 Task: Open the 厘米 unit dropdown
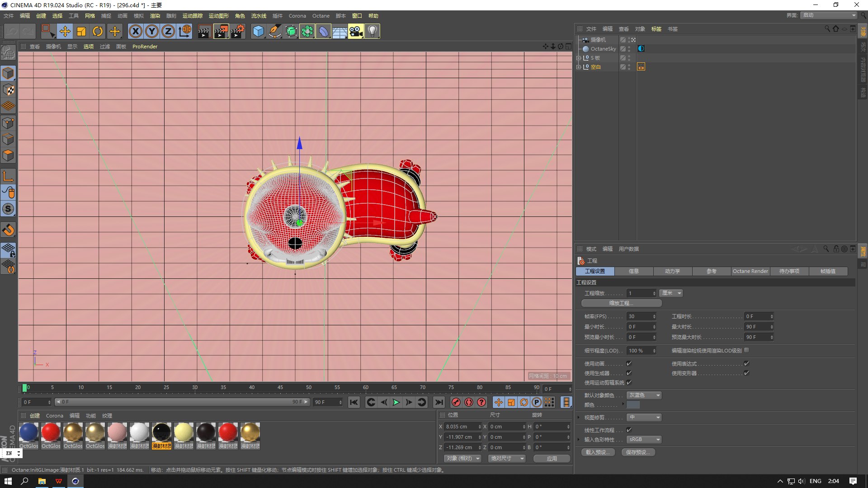[671, 293]
